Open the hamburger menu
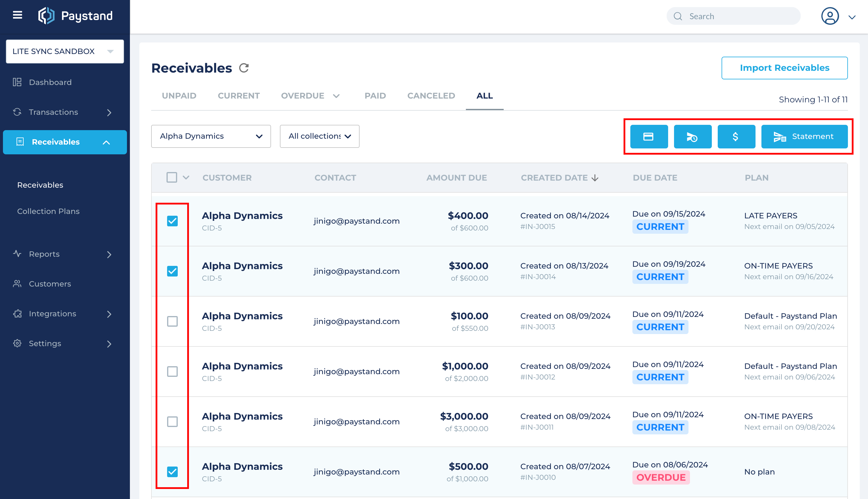Image resolution: width=868 pixels, height=499 pixels. pos(17,15)
